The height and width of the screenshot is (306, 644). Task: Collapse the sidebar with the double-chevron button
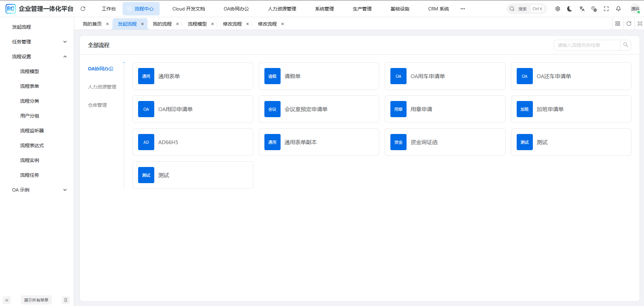(x=7, y=300)
